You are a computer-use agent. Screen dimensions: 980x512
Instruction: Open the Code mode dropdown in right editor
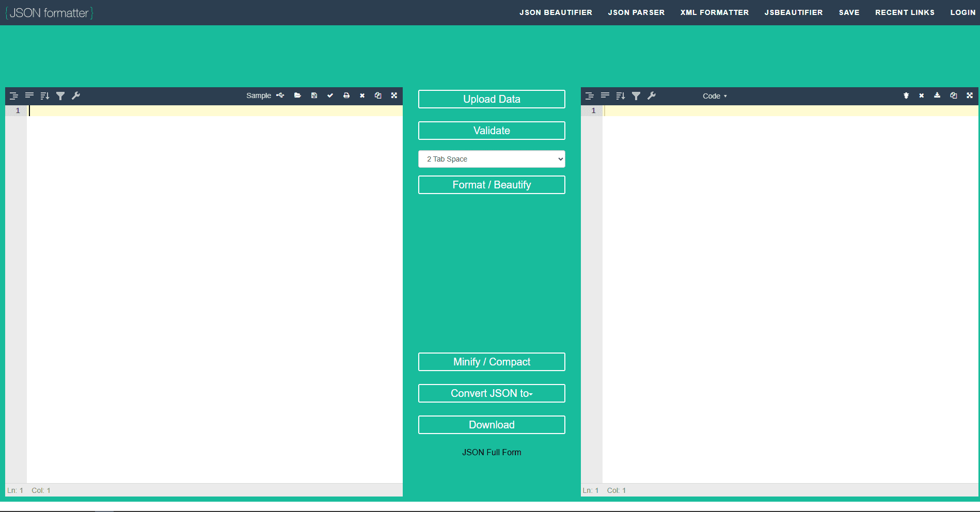(715, 96)
